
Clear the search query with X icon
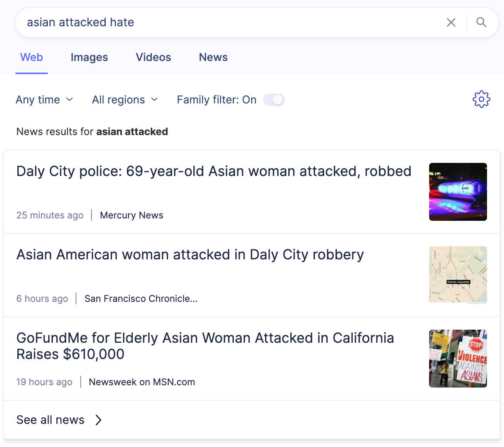[451, 22]
